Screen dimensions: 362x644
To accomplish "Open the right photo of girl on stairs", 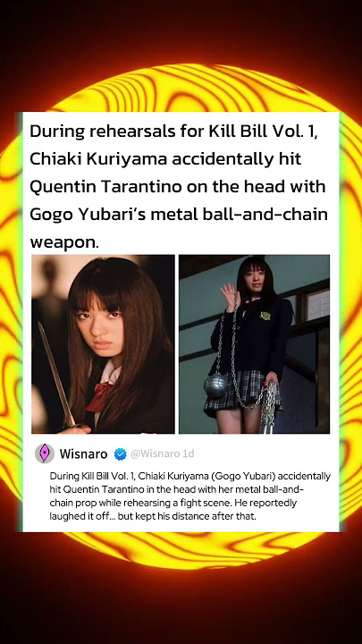I will (254, 344).
